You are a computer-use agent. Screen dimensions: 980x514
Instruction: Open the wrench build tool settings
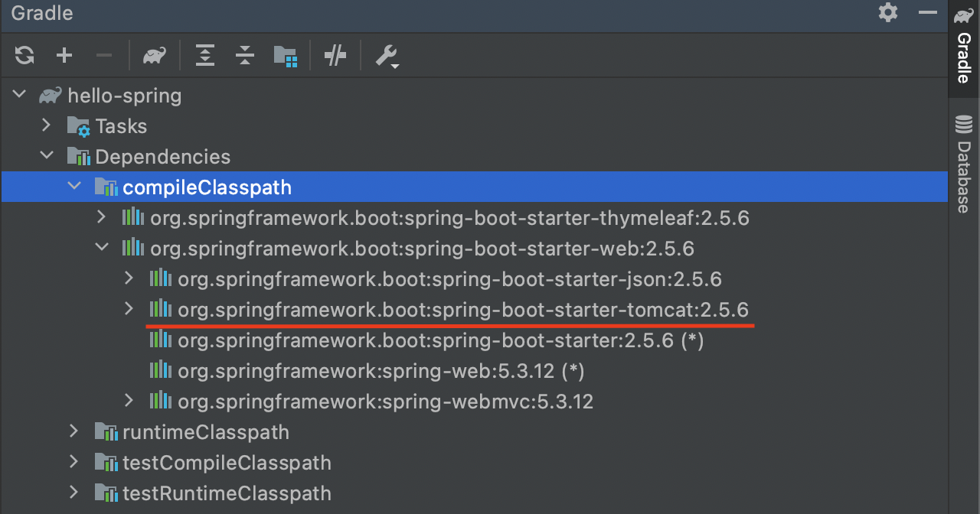[387, 56]
